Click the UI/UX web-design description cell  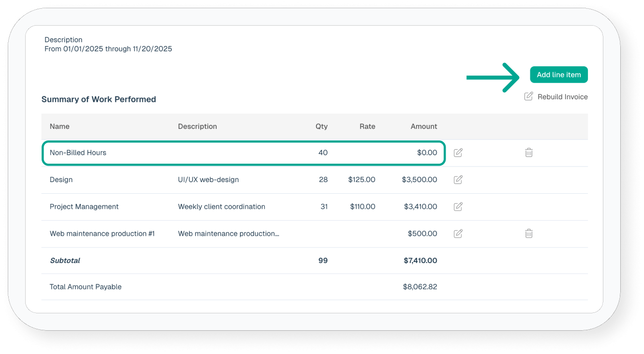(209, 180)
